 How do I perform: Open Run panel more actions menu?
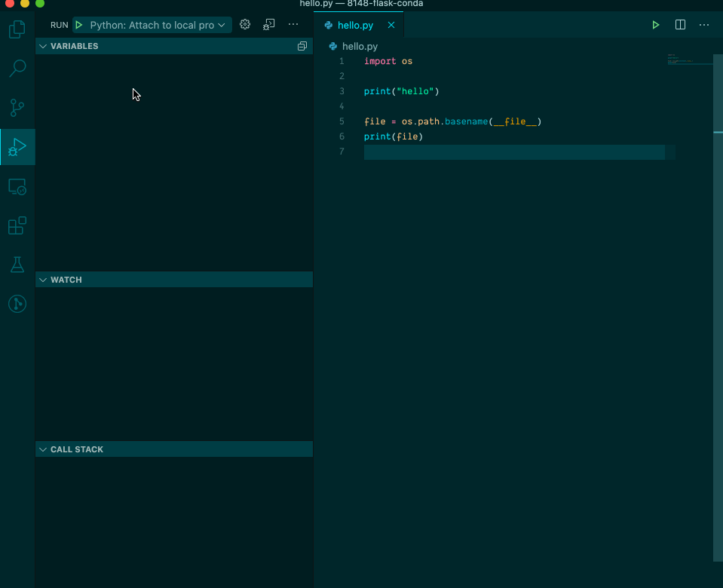(x=293, y=24)
